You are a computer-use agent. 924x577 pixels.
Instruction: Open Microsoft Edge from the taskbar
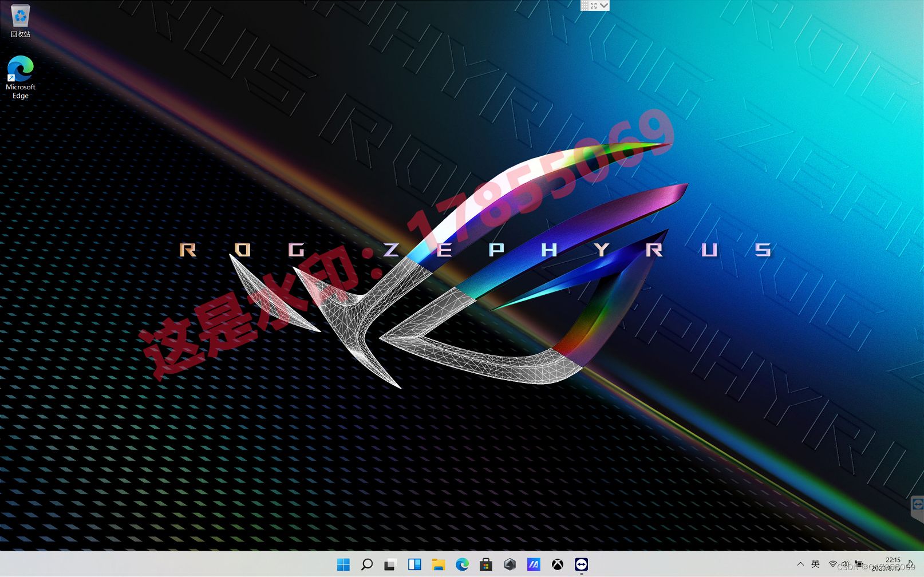[462, 564]
